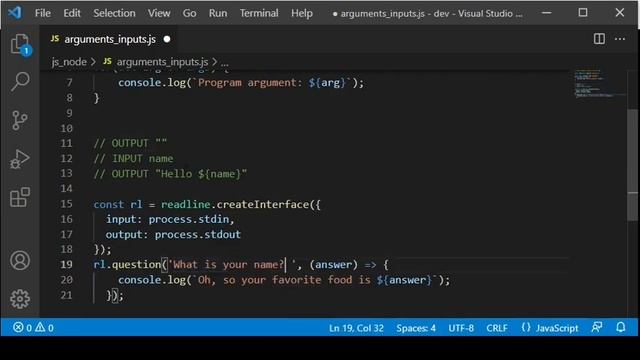This screenshot has width=640, height=360.
Task: Change indentation via Spaces: 4
Action: coord(416,328)
